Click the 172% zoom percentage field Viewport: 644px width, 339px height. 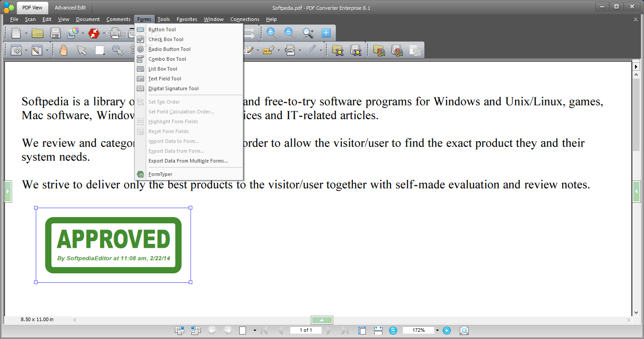[419, 331]
